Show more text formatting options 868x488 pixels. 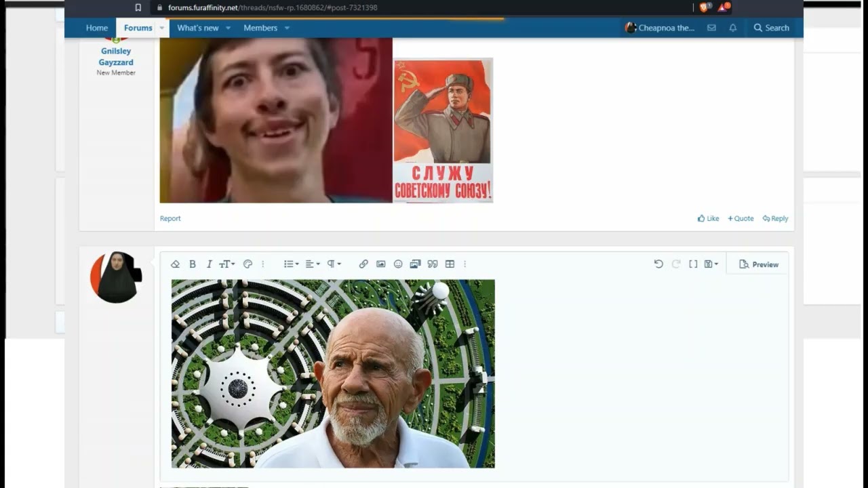[263, 264]
